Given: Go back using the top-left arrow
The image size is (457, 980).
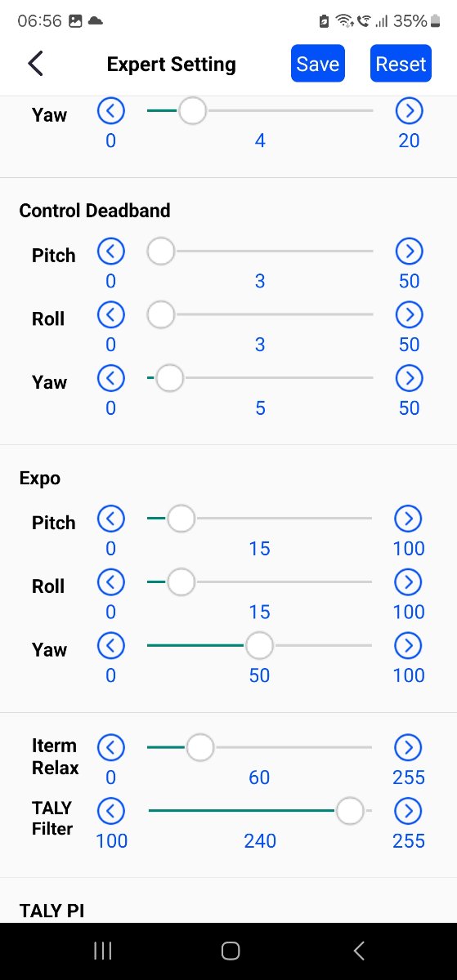Looking at the screenshot, I should [35, 64].
